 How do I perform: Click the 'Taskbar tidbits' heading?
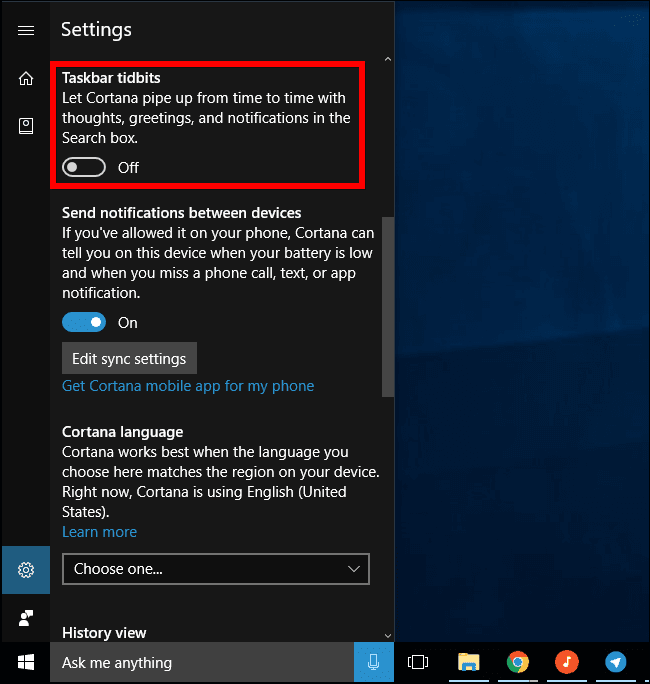coord(111,78)
